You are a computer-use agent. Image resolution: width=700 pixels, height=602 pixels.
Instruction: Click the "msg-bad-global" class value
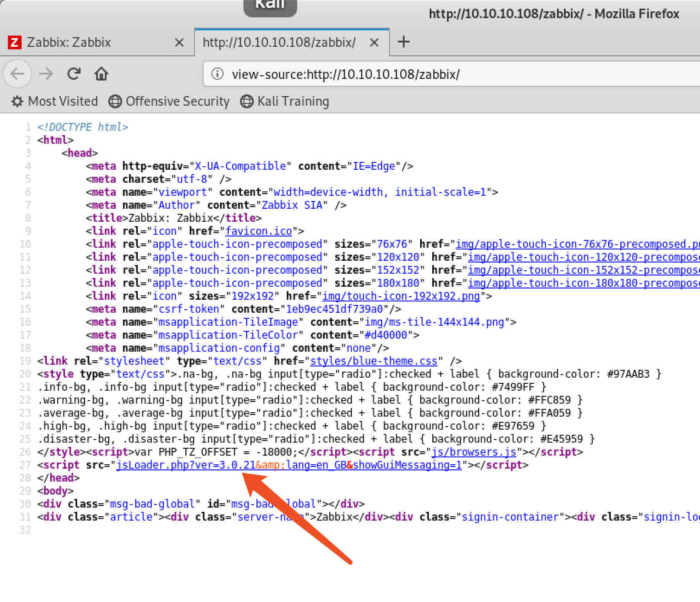pos(153,504)
